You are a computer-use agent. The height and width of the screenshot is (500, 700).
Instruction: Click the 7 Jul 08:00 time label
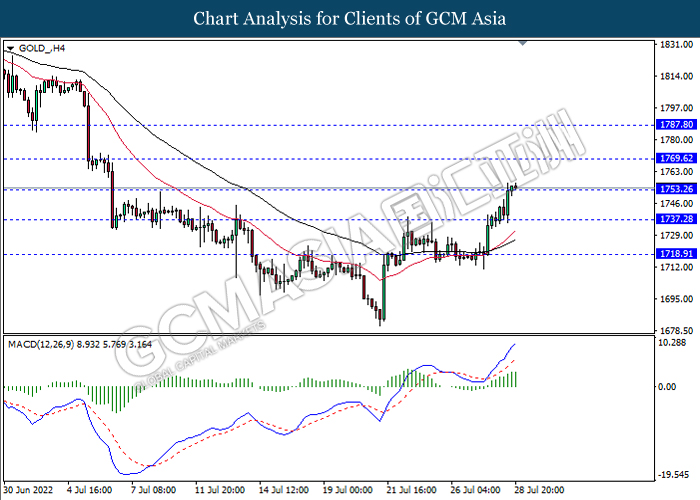coord(154,490)
